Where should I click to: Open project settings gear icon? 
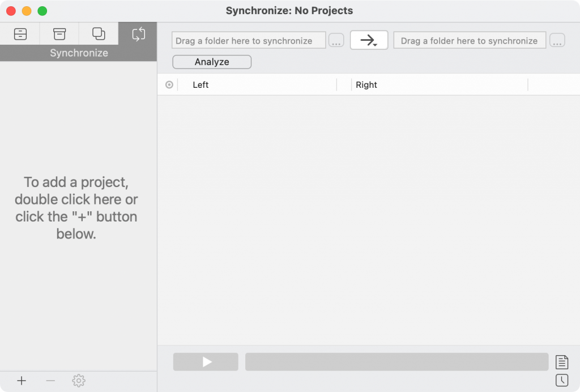(79, 381)
